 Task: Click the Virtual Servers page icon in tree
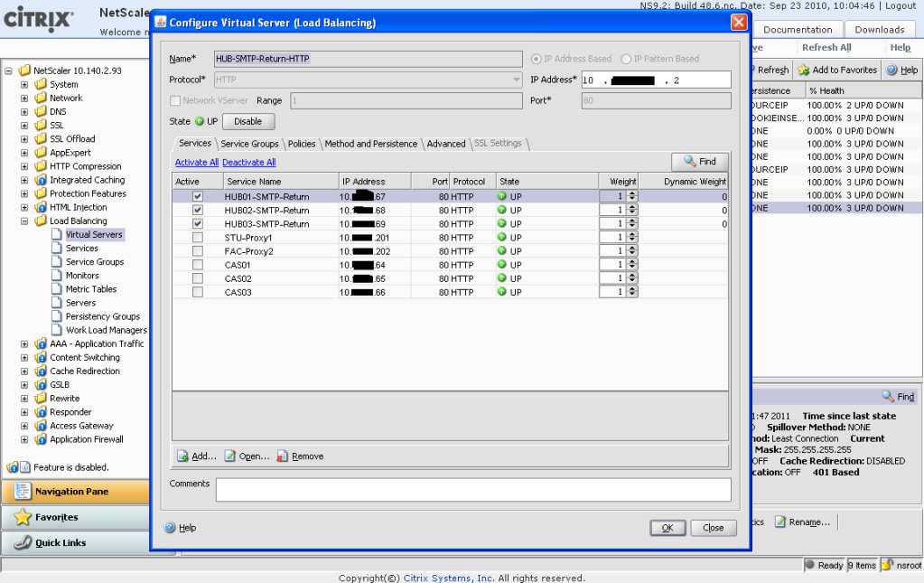[57, 235]
